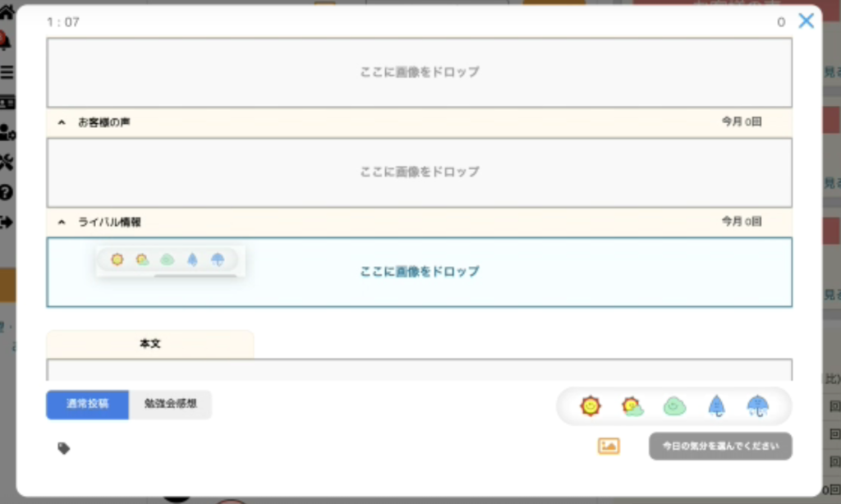Switch to the 本文 tab
The width and height of the screenshot is (841, 504).
pos(149,344)
